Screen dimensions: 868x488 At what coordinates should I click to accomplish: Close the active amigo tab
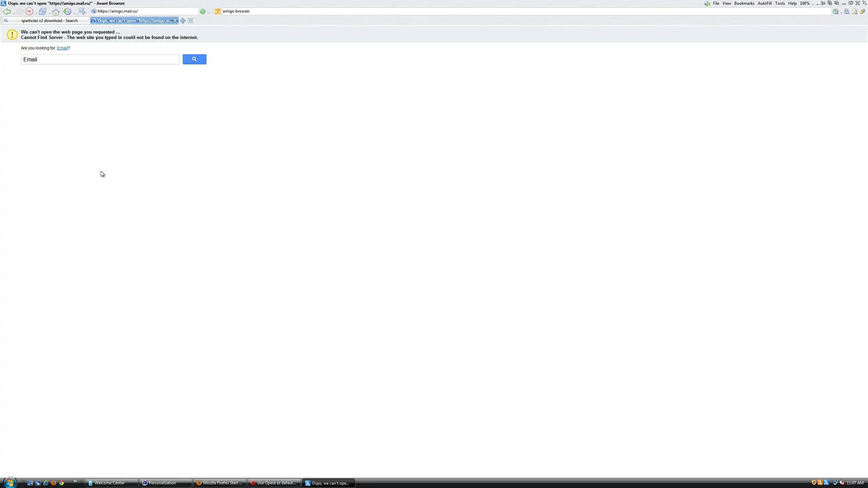[175, 21]
